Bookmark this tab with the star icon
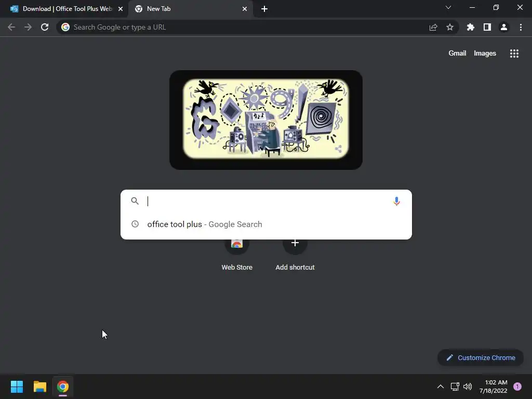 coord(450,27)
